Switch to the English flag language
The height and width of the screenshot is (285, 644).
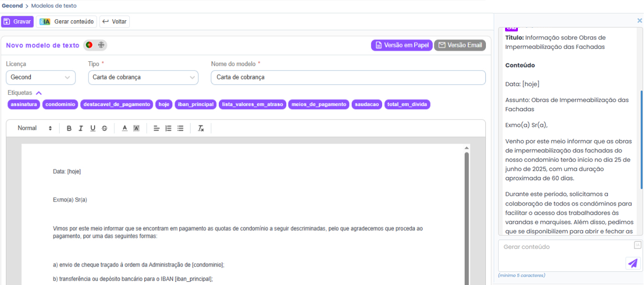pyautogui.click(x=101, y=45)
